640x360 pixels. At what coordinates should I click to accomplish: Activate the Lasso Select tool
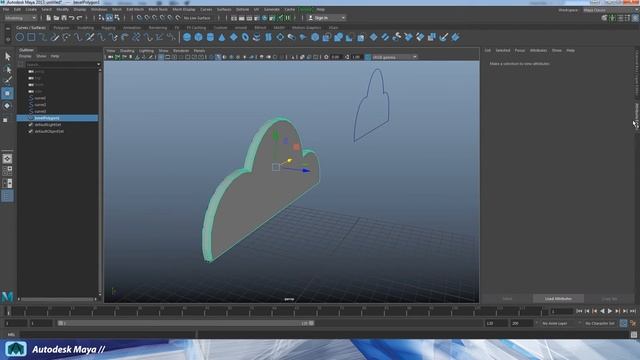coord(7,69)
